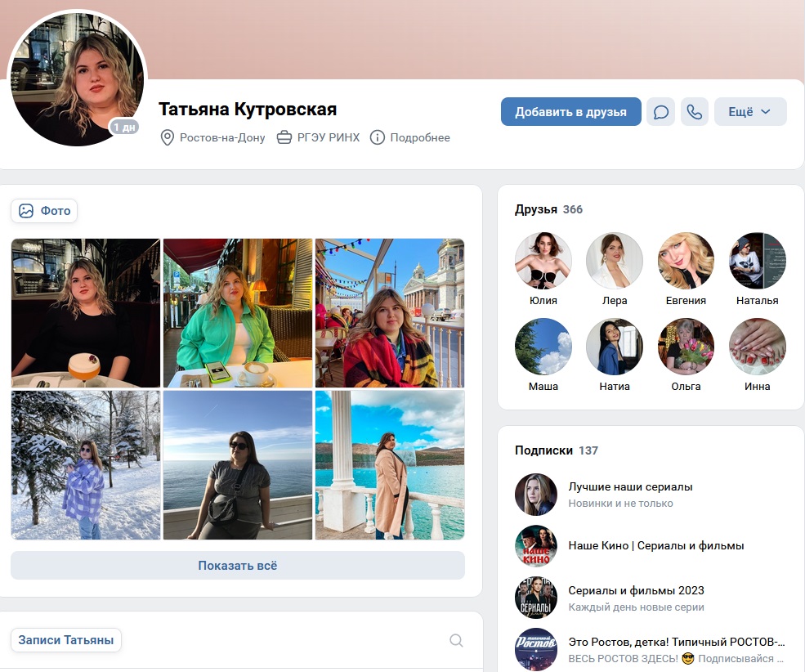Click Добавить в друзья button
805x672 pixels.
tap(571, 111)
